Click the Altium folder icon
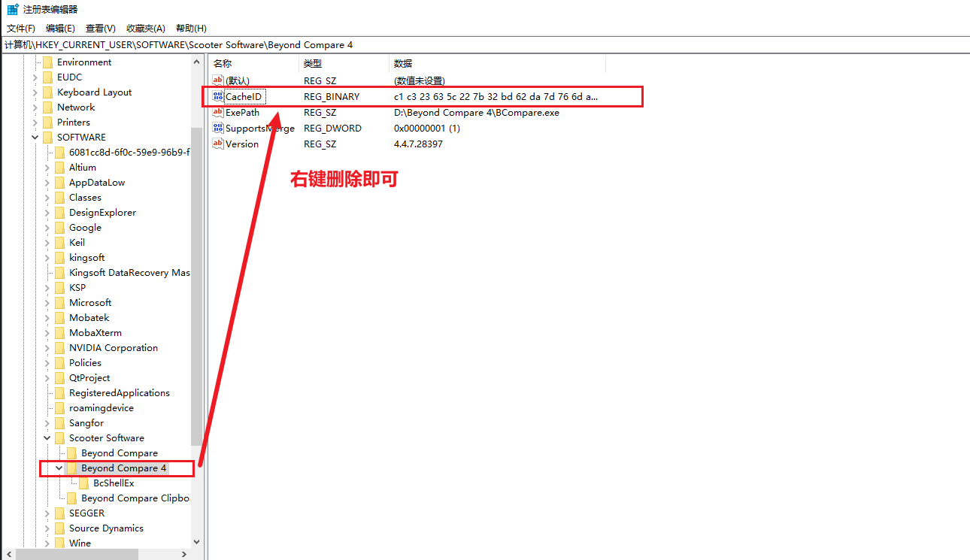This screenshot has height=560, width=970. [x=60, y=168]
